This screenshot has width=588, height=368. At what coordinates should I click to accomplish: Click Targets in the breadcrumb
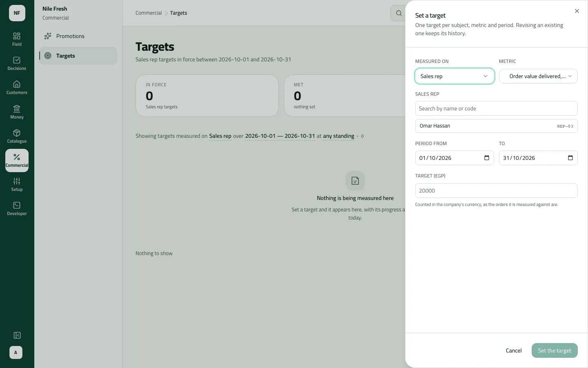click(178, 13)
